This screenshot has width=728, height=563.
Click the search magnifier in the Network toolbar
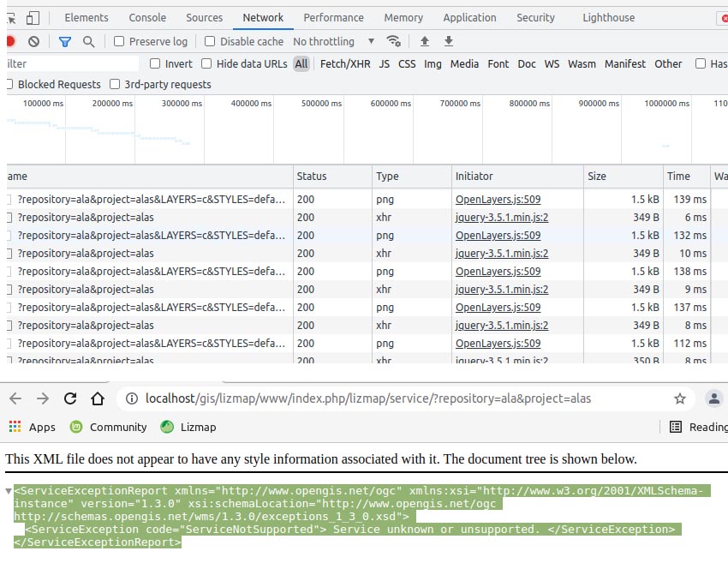pyautogui.click(x=88, y=41)
